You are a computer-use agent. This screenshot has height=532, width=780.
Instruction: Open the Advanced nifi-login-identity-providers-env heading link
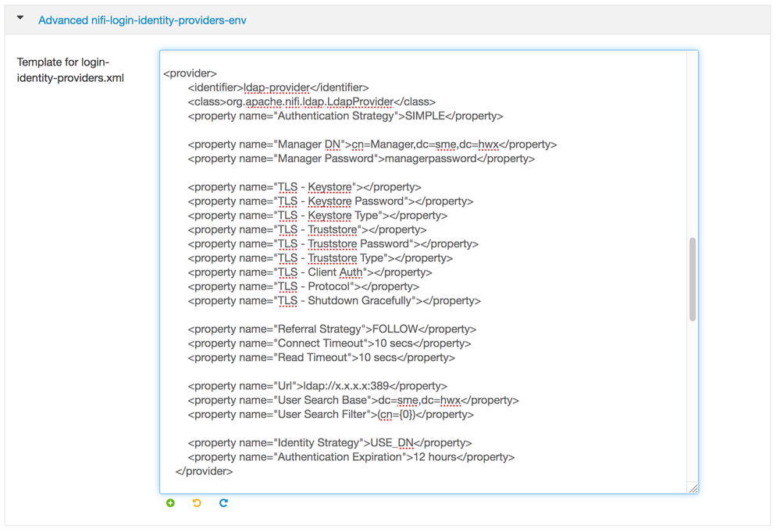tap(142, 20)
